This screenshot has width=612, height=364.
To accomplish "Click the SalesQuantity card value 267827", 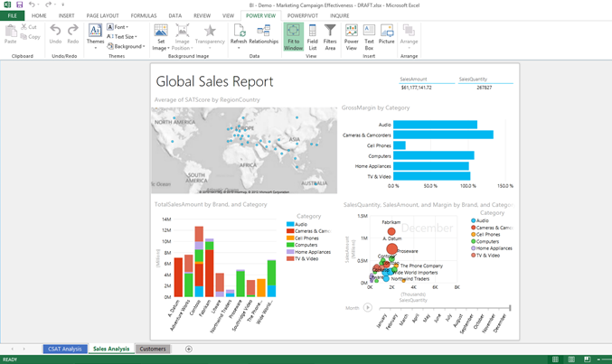I will click(x=485, y=88).
